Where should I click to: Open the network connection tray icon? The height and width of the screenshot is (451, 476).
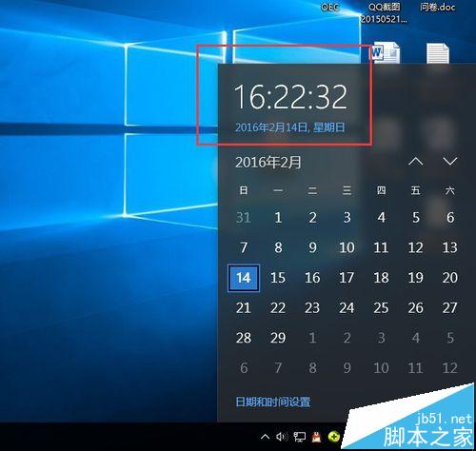pyautogui.click(x=299, y=437)
